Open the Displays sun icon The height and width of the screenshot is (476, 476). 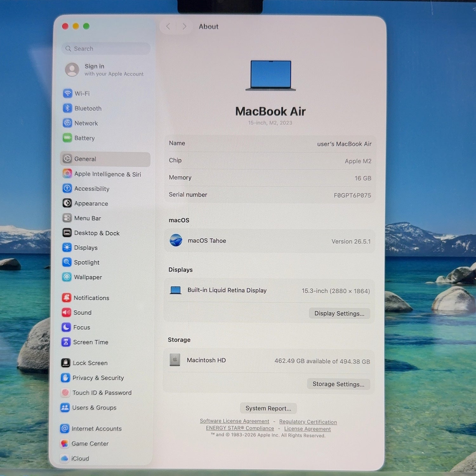point(67,248)
